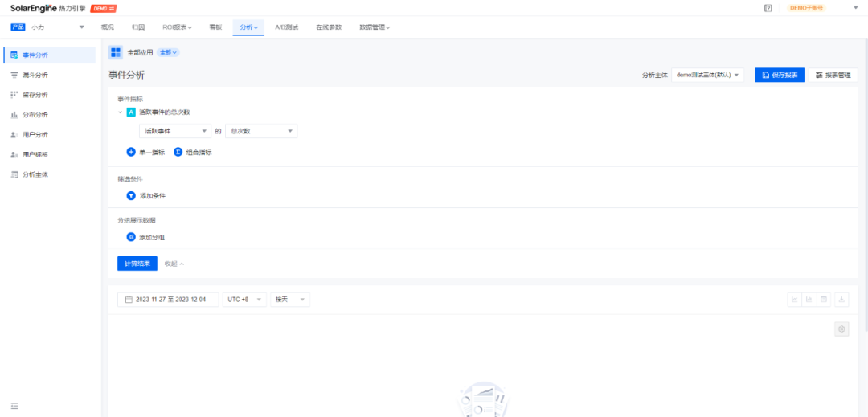Switch to table view icon
Screen dimensions: 868x417
(x=824, y=299)
